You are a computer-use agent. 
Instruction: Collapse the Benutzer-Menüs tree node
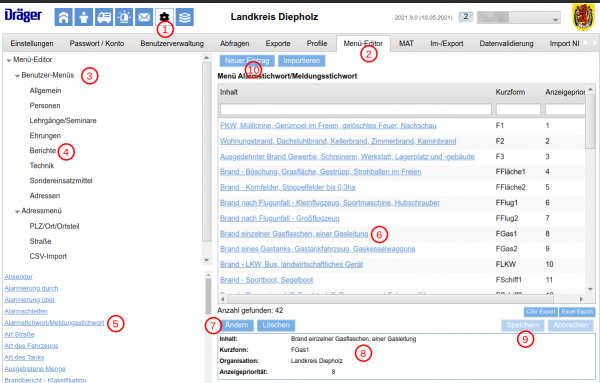(17, 76)
